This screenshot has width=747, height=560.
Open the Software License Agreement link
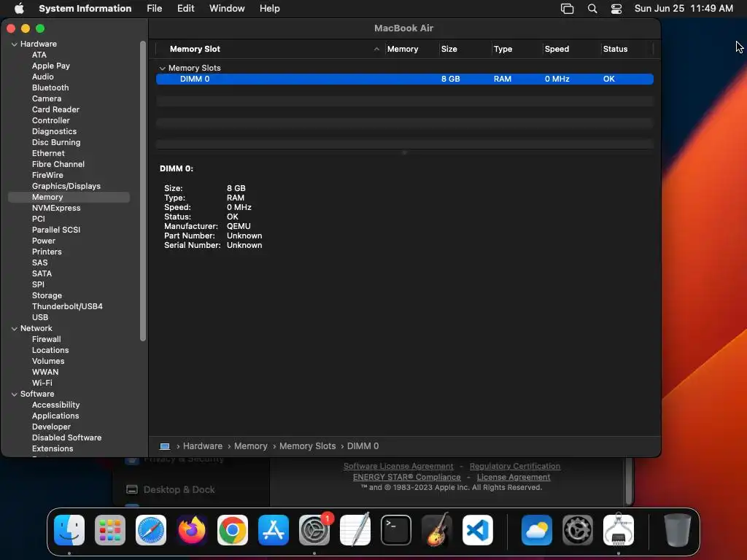(x=398, y=466)
